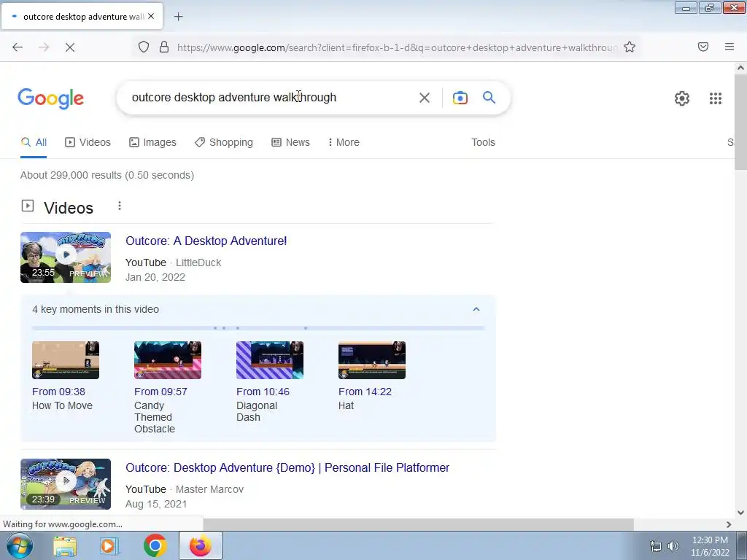Screen dimensions: 747x560
Task: Select the Firefox taskbar button
Action: tap(201, 545)
